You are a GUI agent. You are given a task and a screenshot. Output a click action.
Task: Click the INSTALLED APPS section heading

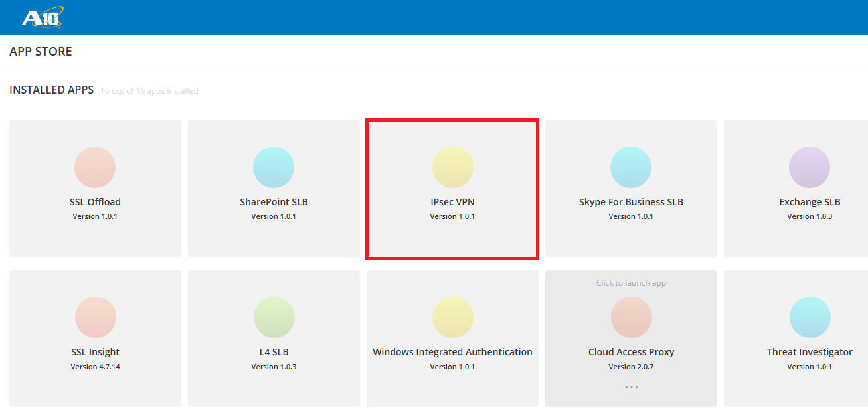(x=51, y=90)
